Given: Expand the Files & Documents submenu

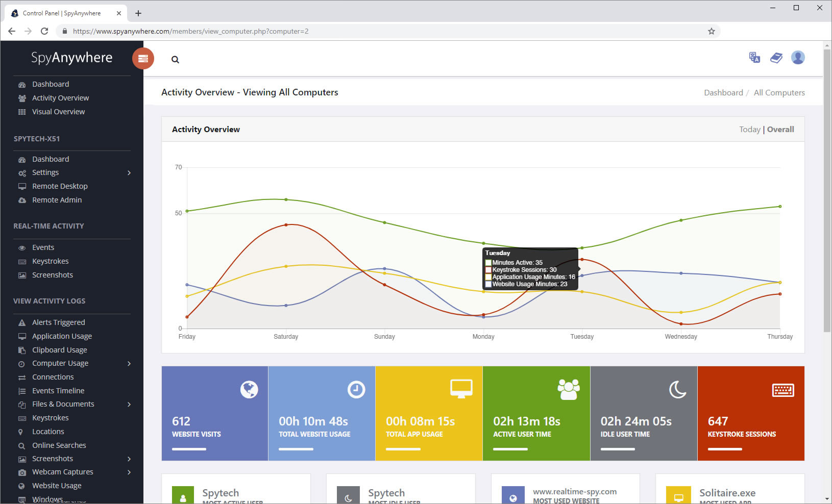Looking at the screenshot, I should (x=129, y=405).
